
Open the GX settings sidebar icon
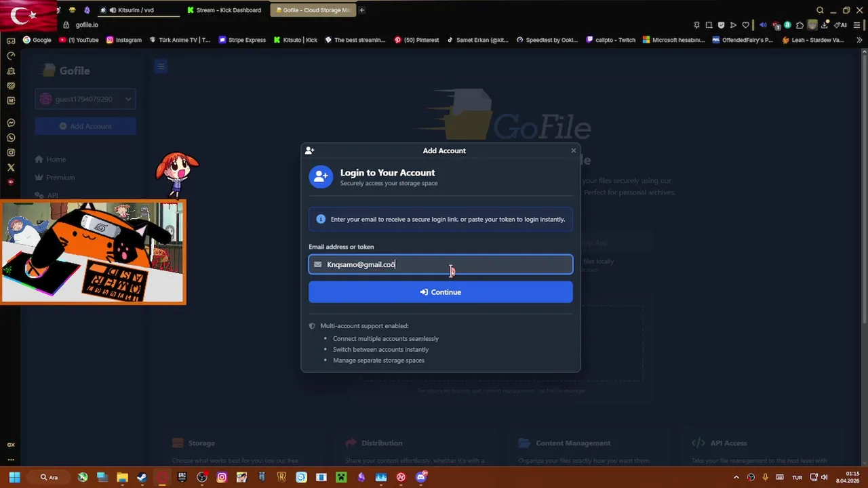(11, 445)
